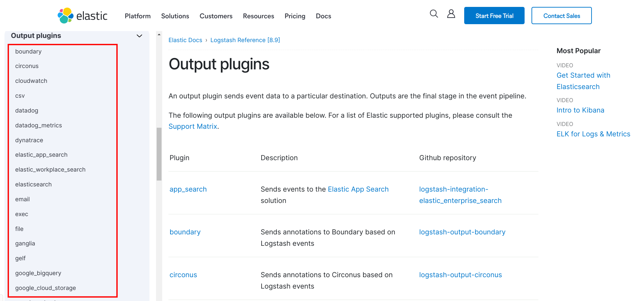The height and width of the screenshot is (301, 644).
Task: Select email in the sidebar
Action: click(x=22, y=199)
